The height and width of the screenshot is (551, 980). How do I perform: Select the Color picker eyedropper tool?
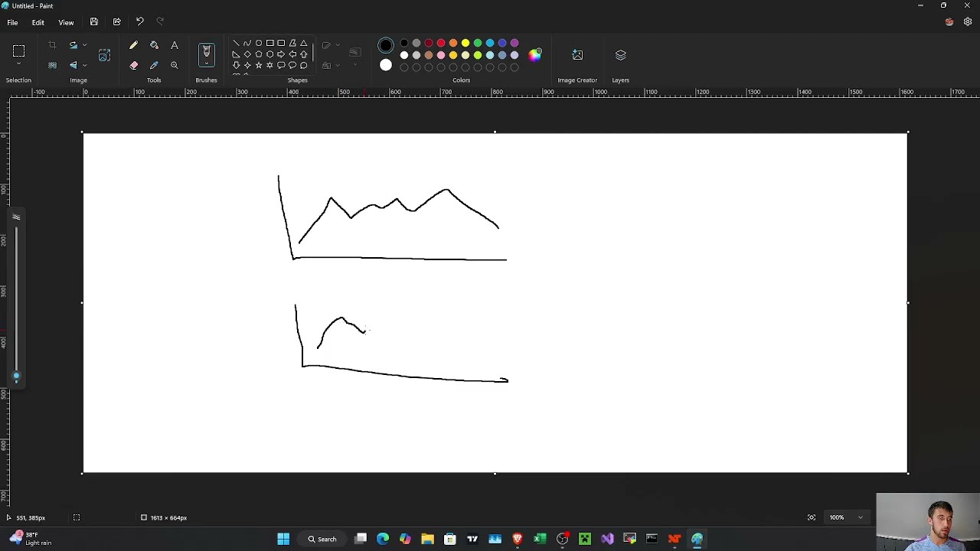[x=154, y=66]
